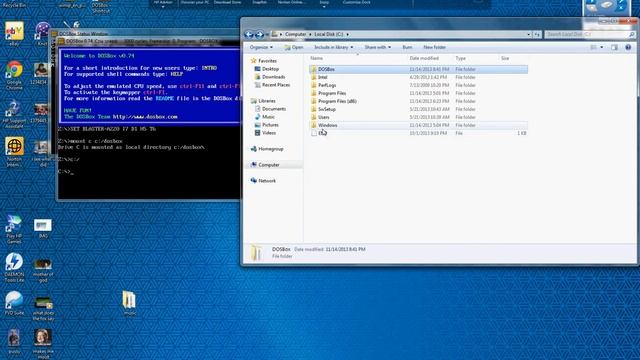Click the Burn button in Explorer toolbar
Viewport: 640px width, 360px height.
(407, 47)
